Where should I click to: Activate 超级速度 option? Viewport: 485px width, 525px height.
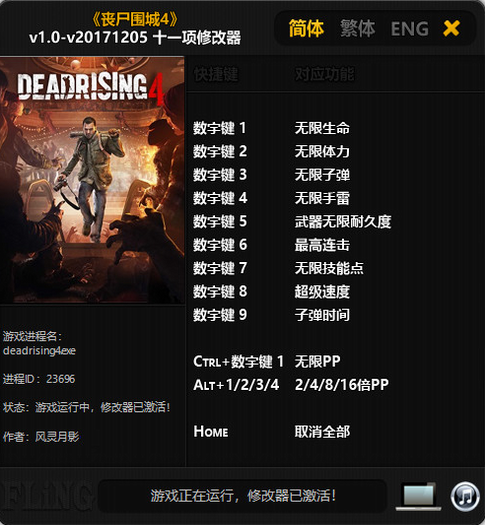click(x=322, y=292)
